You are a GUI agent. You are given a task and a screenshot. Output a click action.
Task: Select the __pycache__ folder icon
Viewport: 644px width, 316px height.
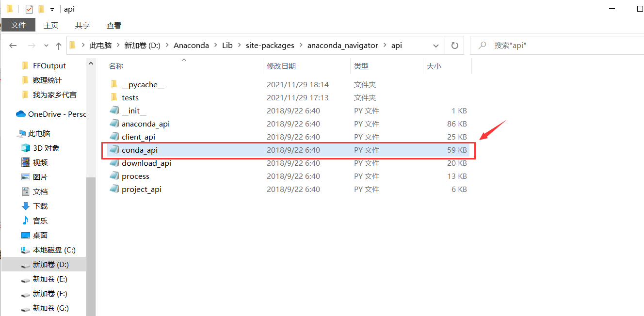pos(114,84)
